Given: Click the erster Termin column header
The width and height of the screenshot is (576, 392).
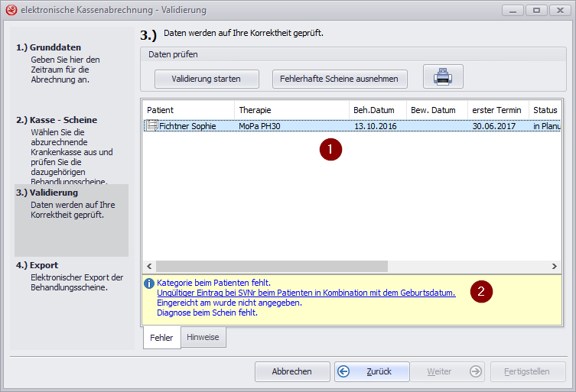Looking at the screenshot, I should tap(496, 110).
